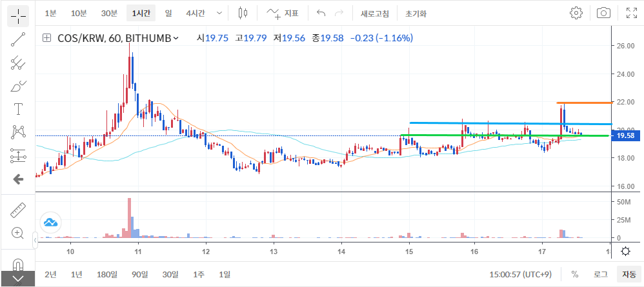
Task: Click the 19.58 current price label
Action: [626, 136]
